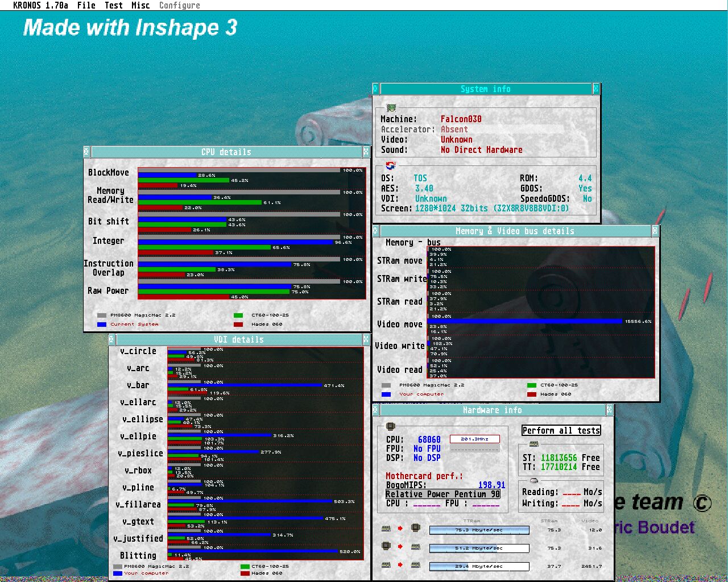Click the CPU details window title bar
The image size is (728, 582).
pyautogui.click(x=226, y=152)
